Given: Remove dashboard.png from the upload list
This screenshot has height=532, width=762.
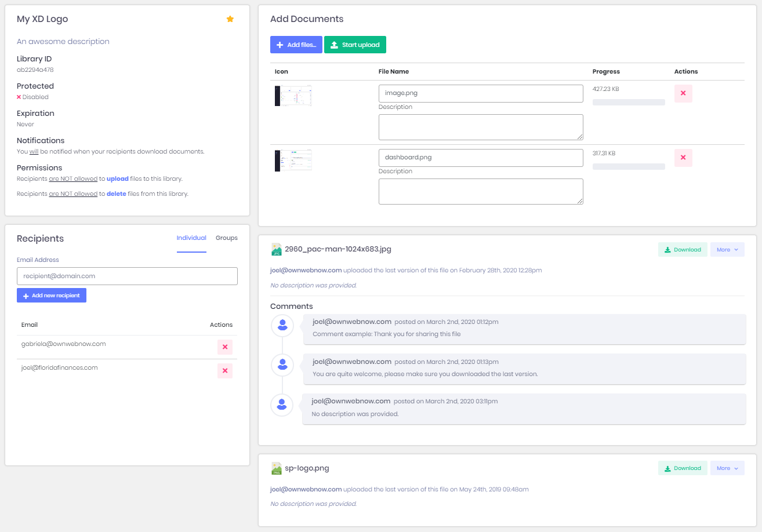Looking at the screenshot, I should tap(683, 158).
